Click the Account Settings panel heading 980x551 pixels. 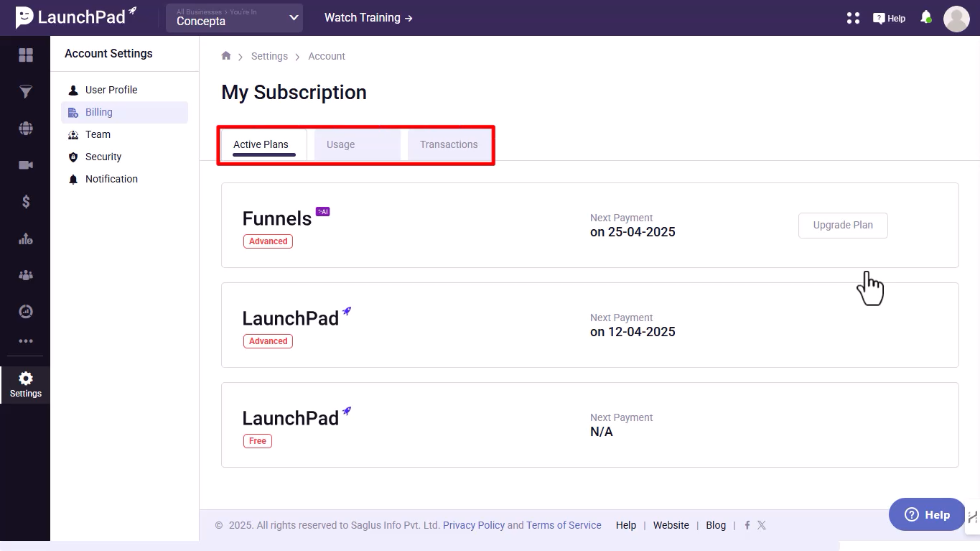pos(108,53)
